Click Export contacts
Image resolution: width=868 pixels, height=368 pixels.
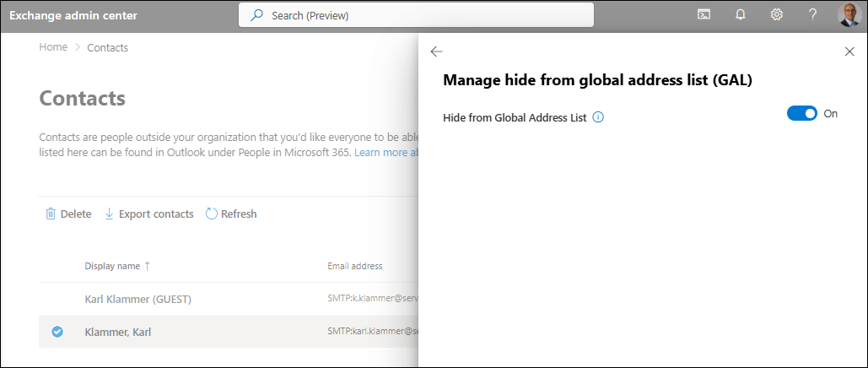coord(149,214)
